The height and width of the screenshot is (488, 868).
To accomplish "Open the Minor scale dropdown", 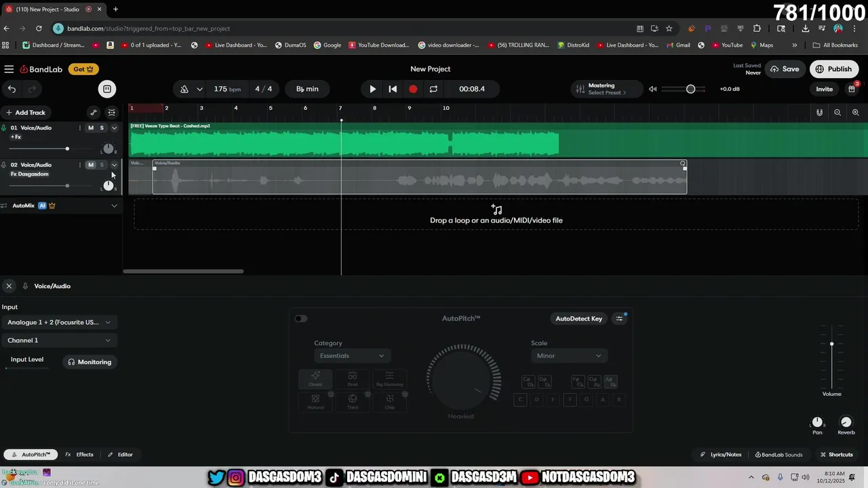I will 569,356.
